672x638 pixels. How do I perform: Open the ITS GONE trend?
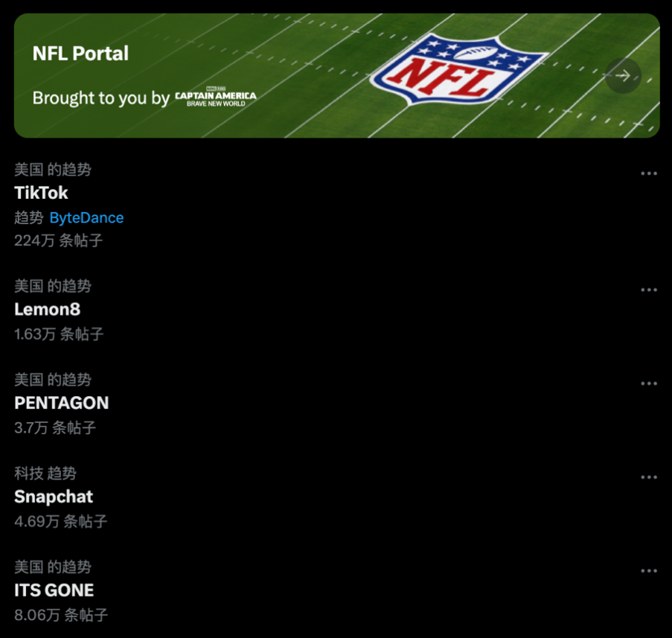[x=54, y=590]
